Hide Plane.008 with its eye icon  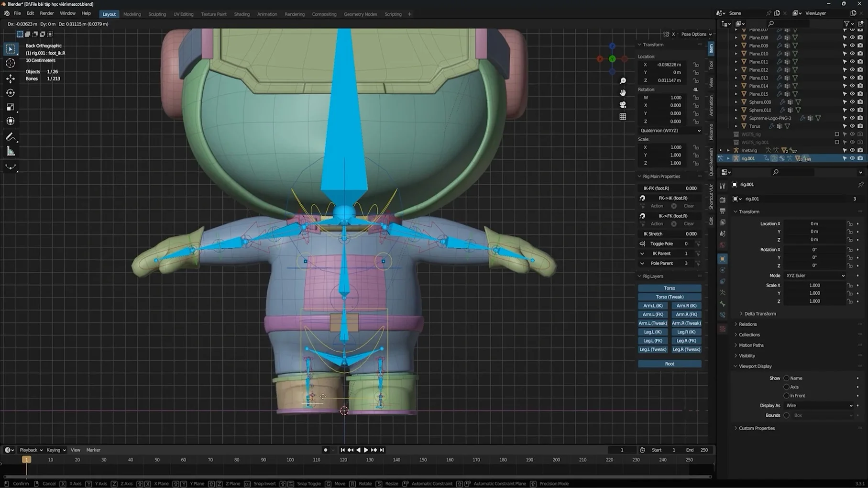(x=852, y=37)
